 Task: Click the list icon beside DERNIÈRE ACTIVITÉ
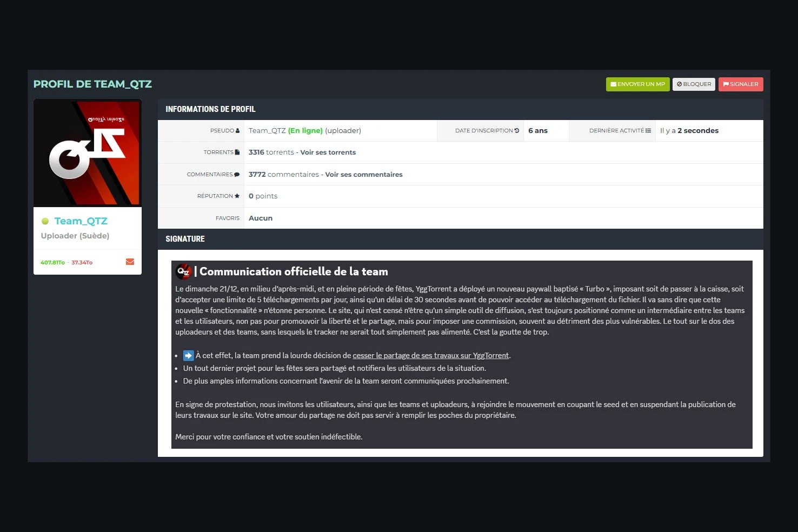click(648, 131)
